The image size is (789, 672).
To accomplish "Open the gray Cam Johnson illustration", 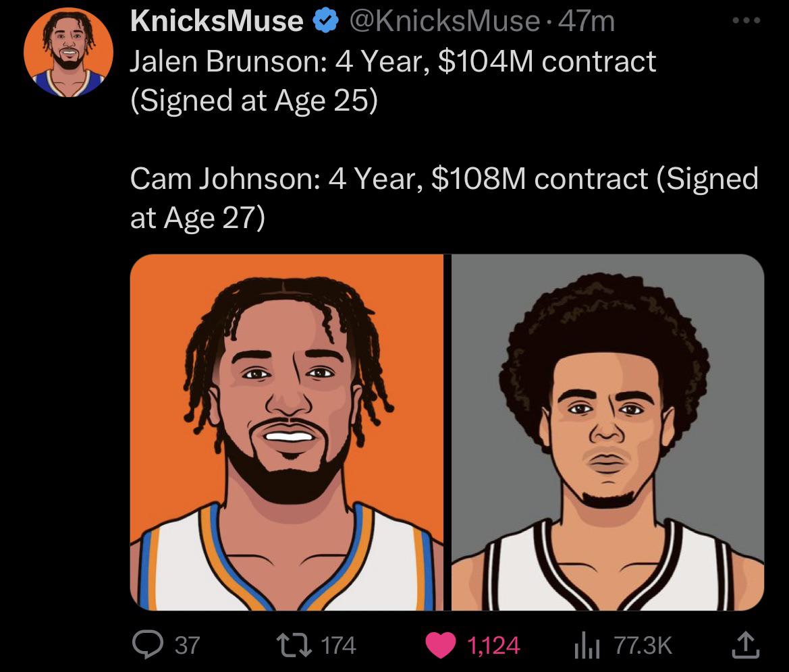I will click(x=607, y=432).
